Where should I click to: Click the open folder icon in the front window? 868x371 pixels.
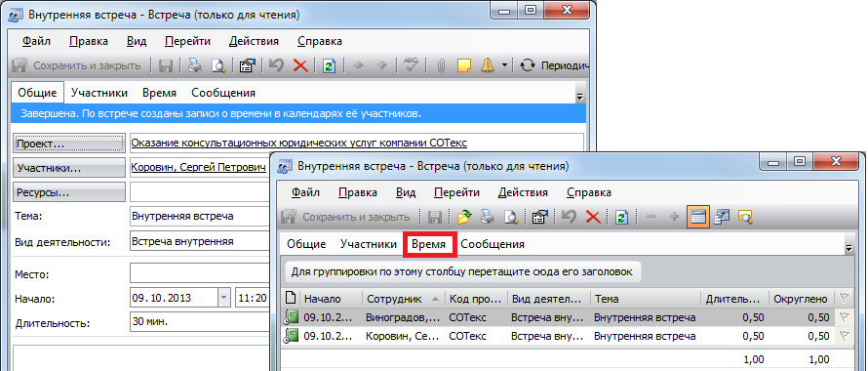(464, 217)
